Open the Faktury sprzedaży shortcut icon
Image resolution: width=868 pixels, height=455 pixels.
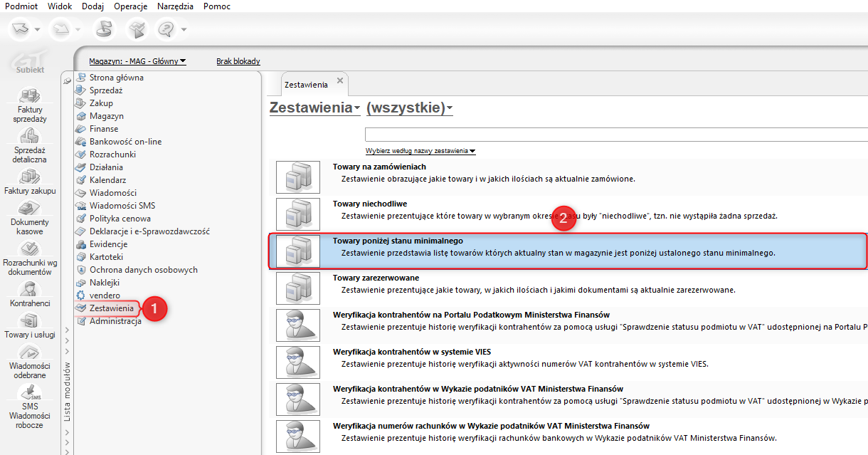click(30, 95)
